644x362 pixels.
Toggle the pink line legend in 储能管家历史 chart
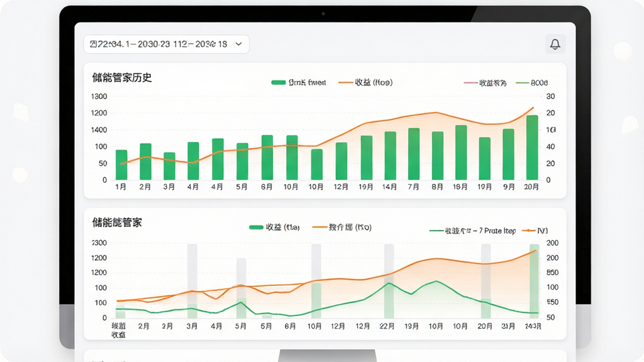485,83
